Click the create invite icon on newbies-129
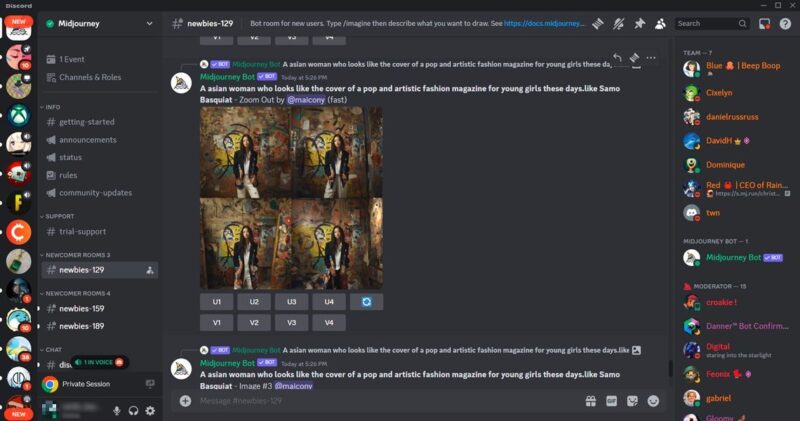Viewport: 800px width, 421px height. [149, 270]
